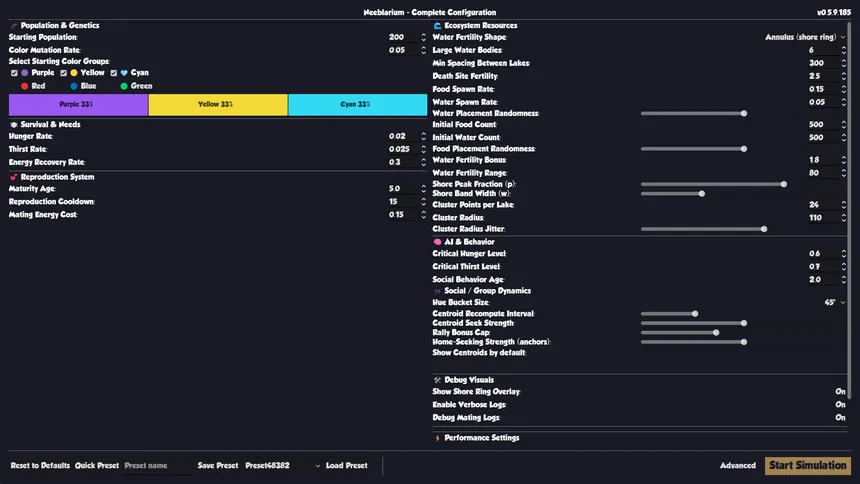Screen dimensions: 860x484
Task: Click the Purple 33% bar segment
Action: coord(78,104)
